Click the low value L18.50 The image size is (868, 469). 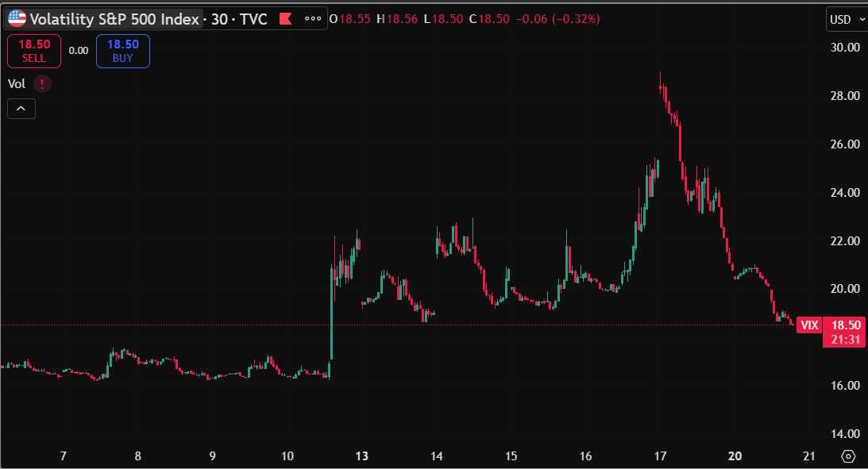click(443, 19)
